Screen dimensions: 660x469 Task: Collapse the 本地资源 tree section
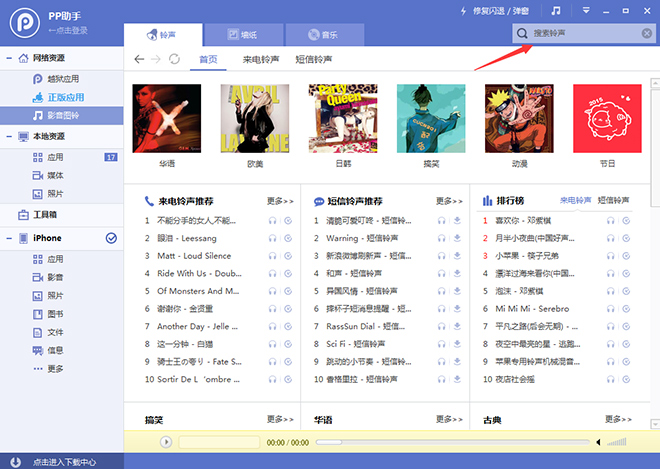click(x=8, y=137)
